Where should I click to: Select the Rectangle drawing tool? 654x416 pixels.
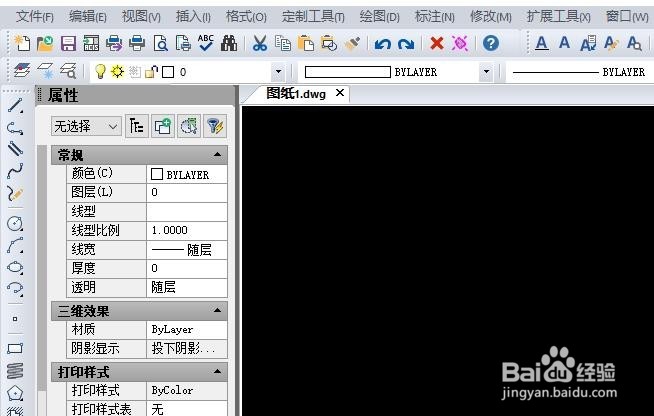tap(15, 348)
